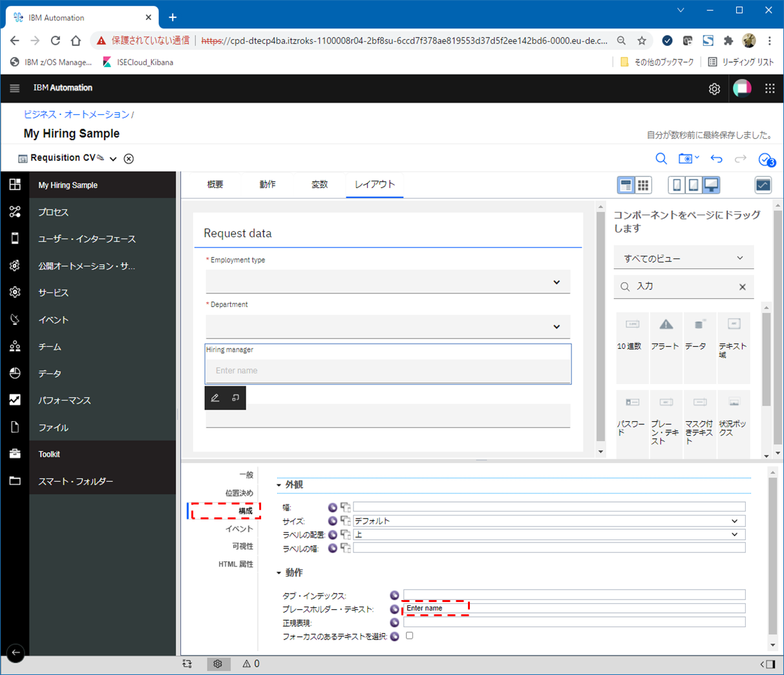Image resolution: width=784 pixels, height=675 pixels.
Task: Expand the Requisition CV chevron dropdown
Action: [x=113, y=159]
